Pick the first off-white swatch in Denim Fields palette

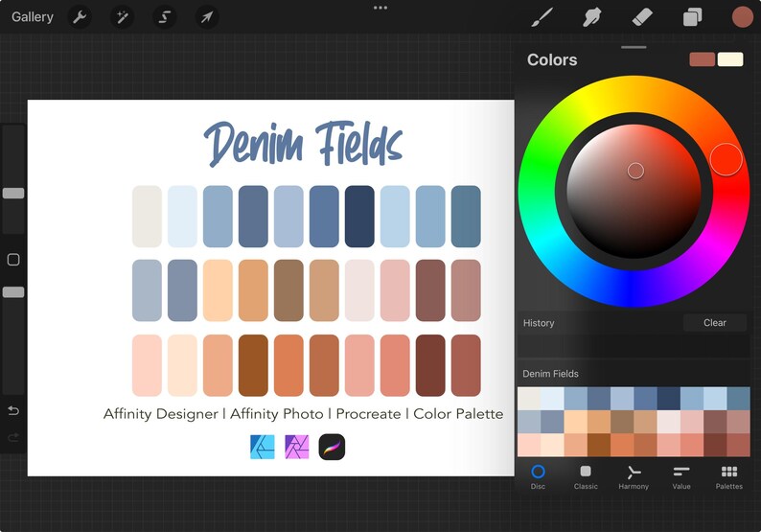click(529, 399)
